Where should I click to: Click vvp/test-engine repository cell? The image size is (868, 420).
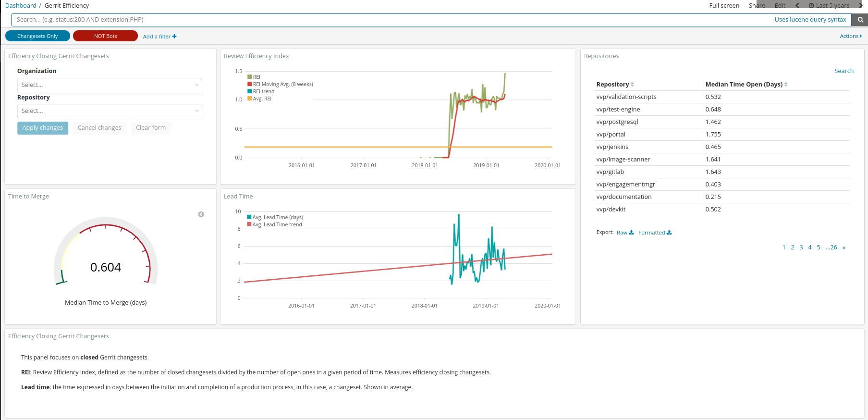click(618, 110)
